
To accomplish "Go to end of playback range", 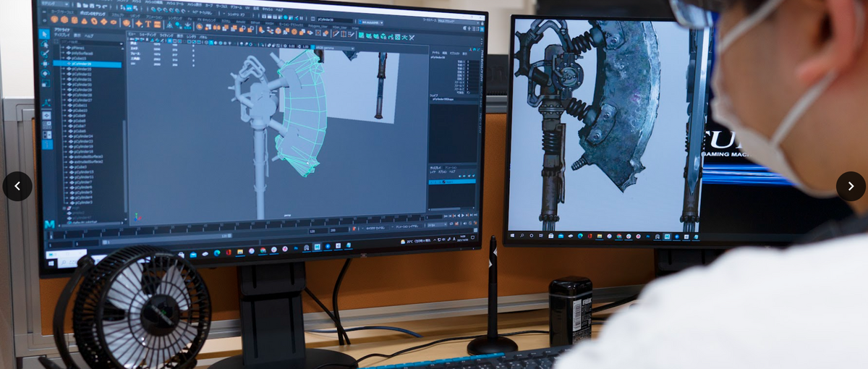I will [475, 215].
